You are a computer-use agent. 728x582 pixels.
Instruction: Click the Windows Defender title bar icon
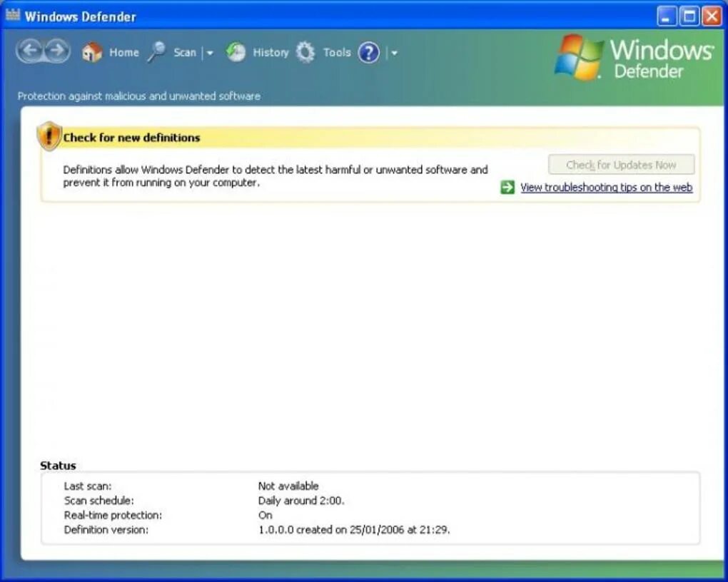pos(13,15)
